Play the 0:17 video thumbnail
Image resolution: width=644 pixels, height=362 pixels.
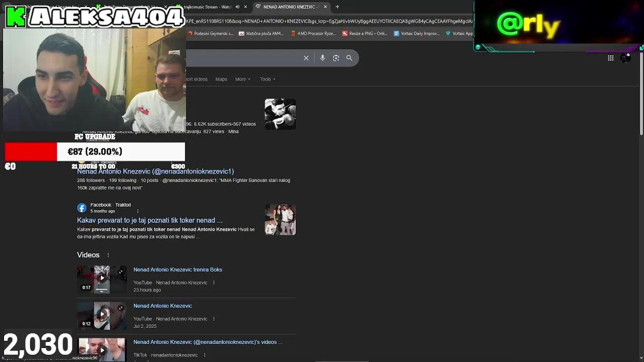pyautogui.click(x=102, y=279)
